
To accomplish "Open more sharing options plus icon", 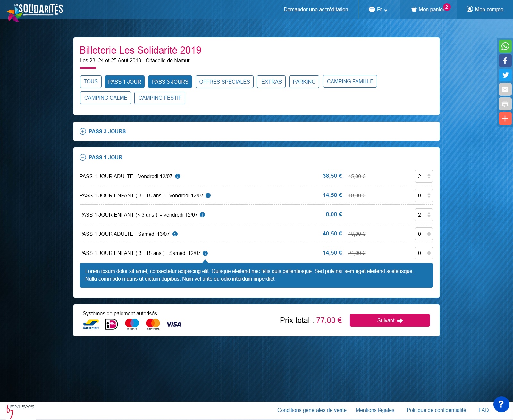I will click(x=505, y=119).
